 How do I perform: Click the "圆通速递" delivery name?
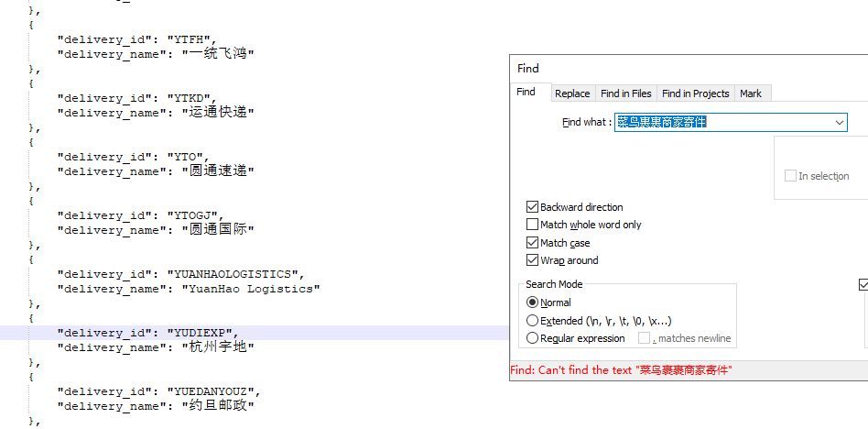tap(218, 171)
